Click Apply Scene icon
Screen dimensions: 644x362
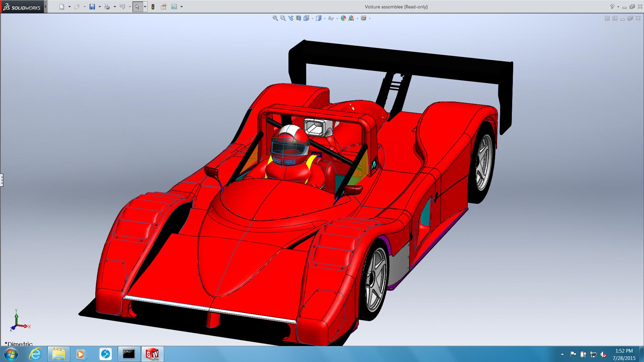point(351,18)
